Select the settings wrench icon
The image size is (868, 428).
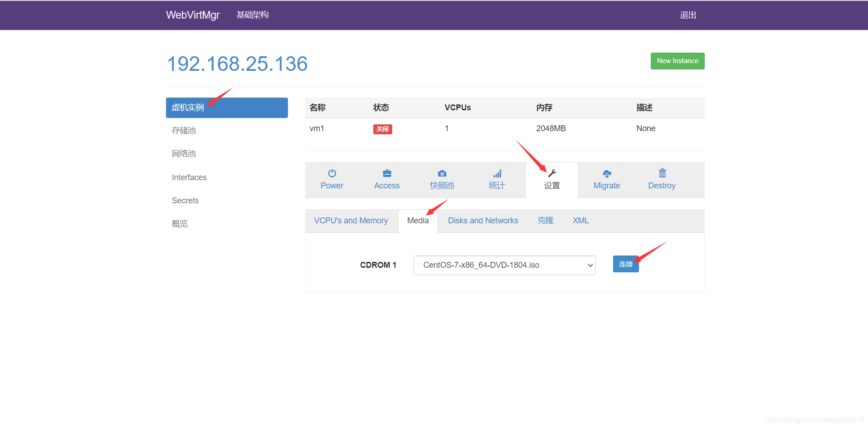point(552,173)
